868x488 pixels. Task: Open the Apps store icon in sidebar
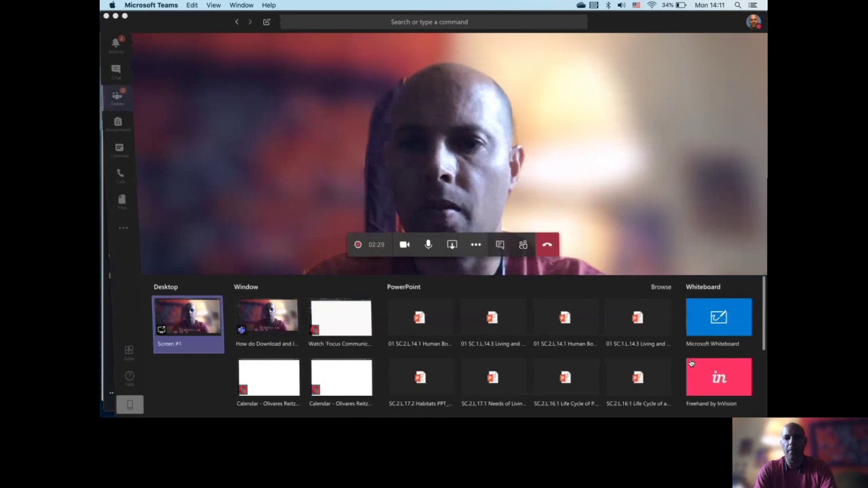[x=129, y=351]
